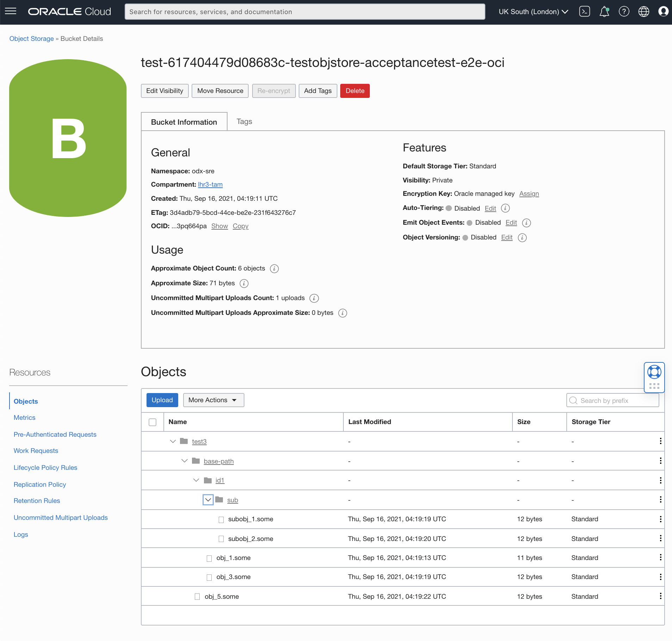Screen dimensions: 672x641
Task: Open actions menu for subobj_1.some row
Action: coord(660,519)
